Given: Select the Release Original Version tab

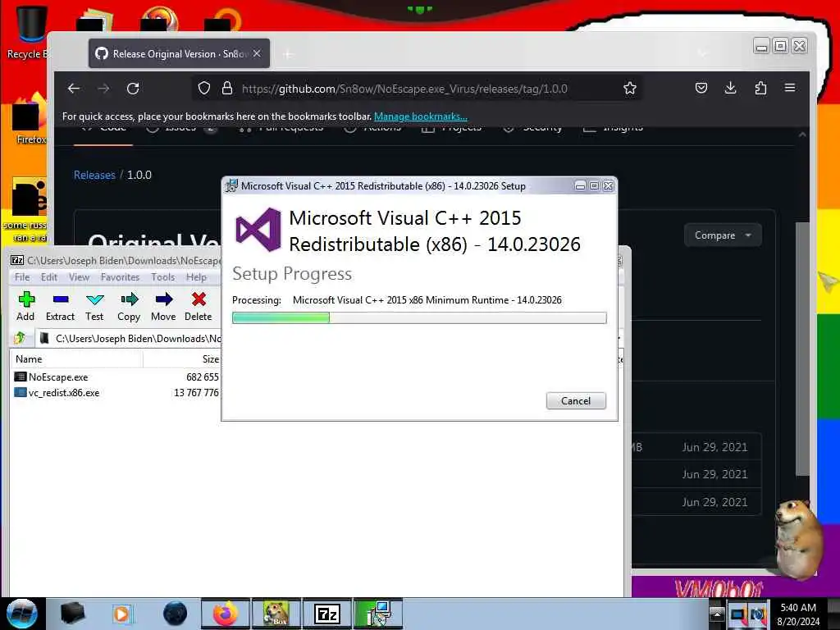Looking at the screenshot, I should (179, 53).
